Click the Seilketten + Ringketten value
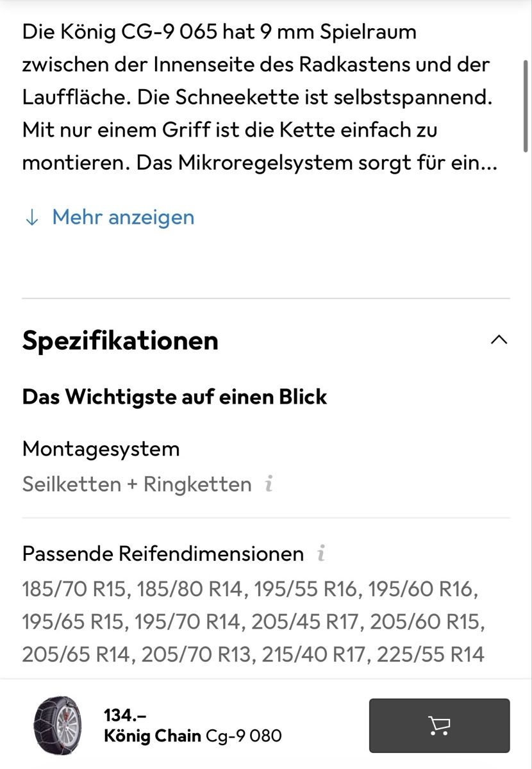The width and height of the screenshot is (532, 769). (137, 484)
